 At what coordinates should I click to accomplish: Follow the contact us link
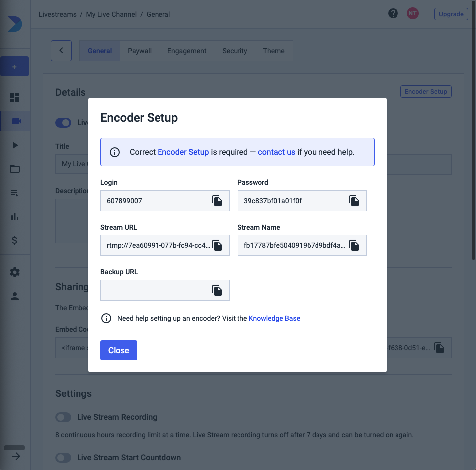pyautogui.click(x=276, y=152)
